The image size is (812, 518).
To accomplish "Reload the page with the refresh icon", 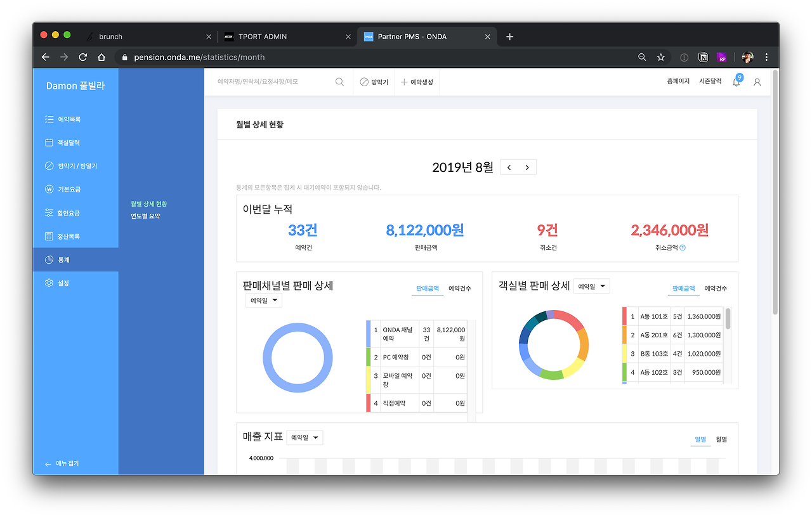I will coord(82,57).
